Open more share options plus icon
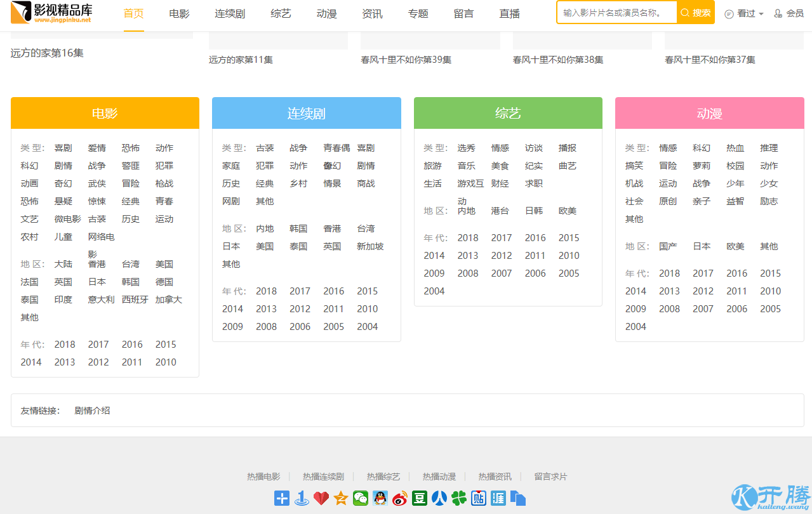 [x=282, y=498]
